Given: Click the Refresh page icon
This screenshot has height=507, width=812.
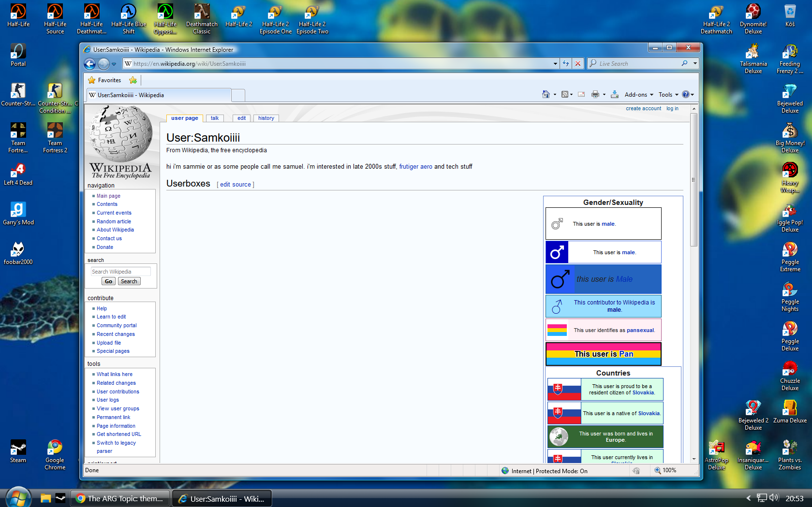Looking at the screenshot, I should tap(566, 63).
